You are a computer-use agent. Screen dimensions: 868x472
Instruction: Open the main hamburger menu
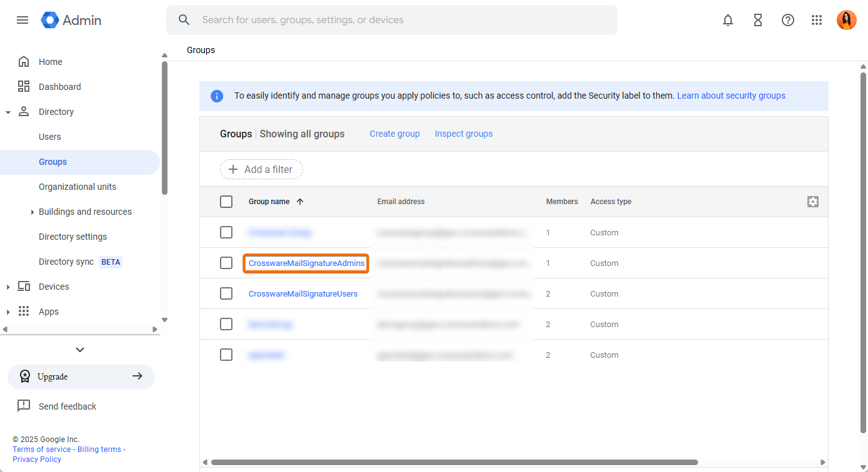pos(22,20)
